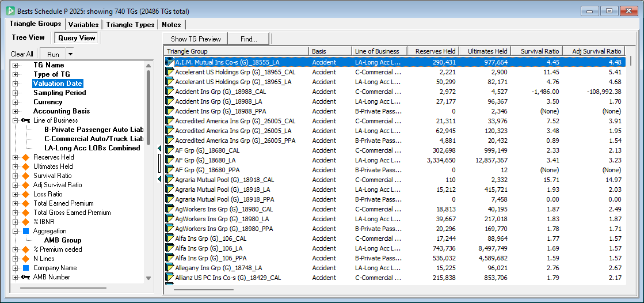Click the triangle icon beside Allegany Ins Grp (G)_18748_LA
The image size is (644, 303).
(x=170, y=268)
